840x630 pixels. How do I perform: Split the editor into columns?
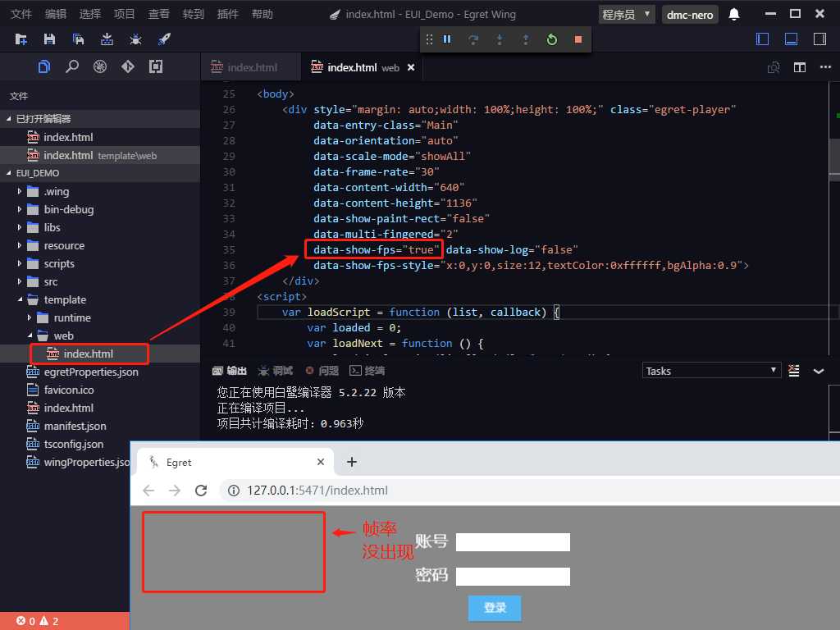[x=800, y=67]
